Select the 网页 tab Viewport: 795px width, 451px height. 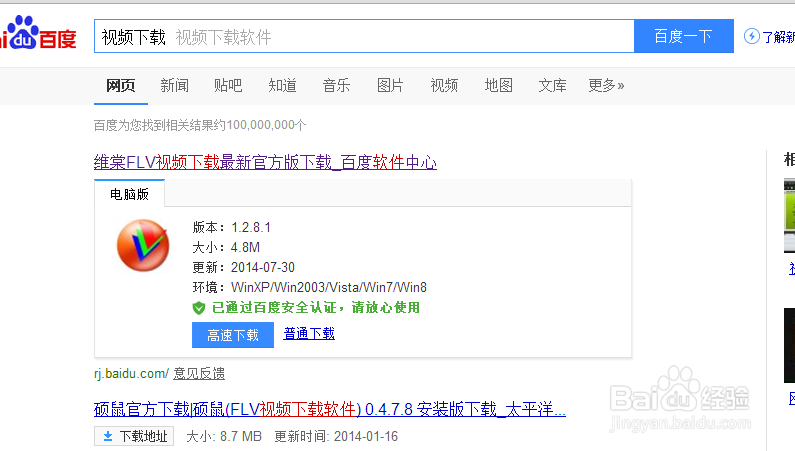click(121, 85)
